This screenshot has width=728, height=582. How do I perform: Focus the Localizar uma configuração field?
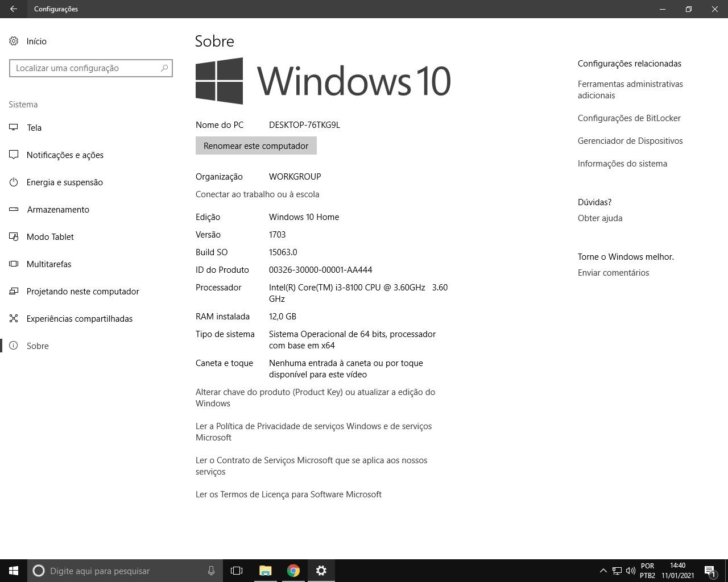tap(91, 68)
